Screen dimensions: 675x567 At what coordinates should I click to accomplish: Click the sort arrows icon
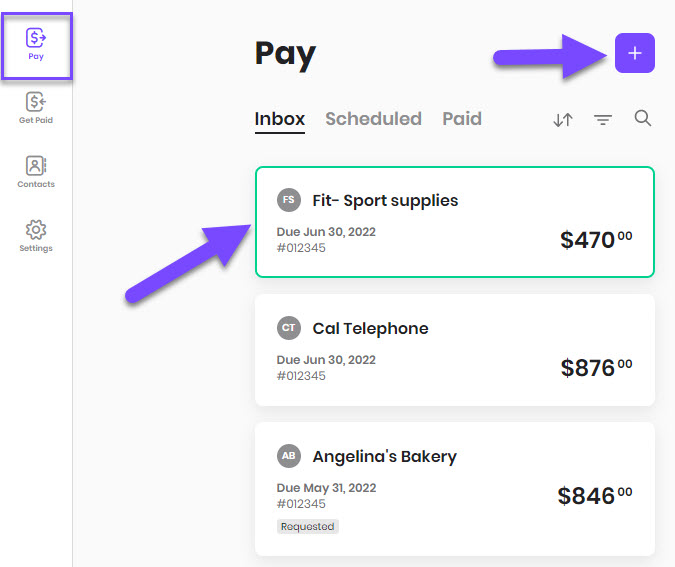click(x=563, y=119)
